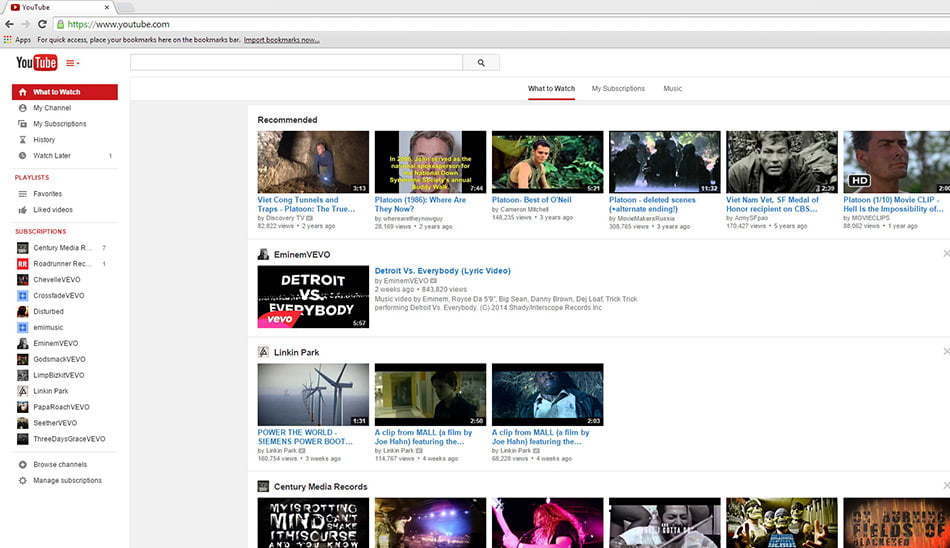The width and height of the screenshot is (950, 548).
Task: Open EminemVEVO subscription in the sidebar
Action: coord(56,343)
